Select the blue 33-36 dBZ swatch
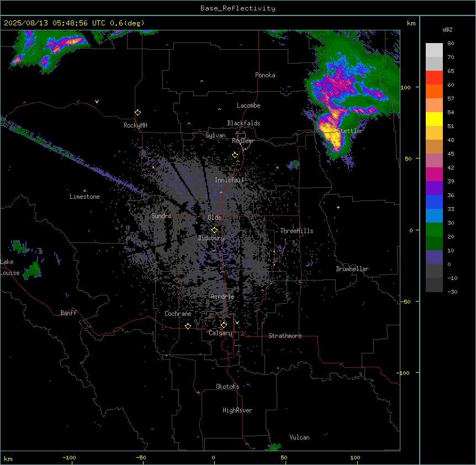Viewport: 476px width, 465px height. 434,202
